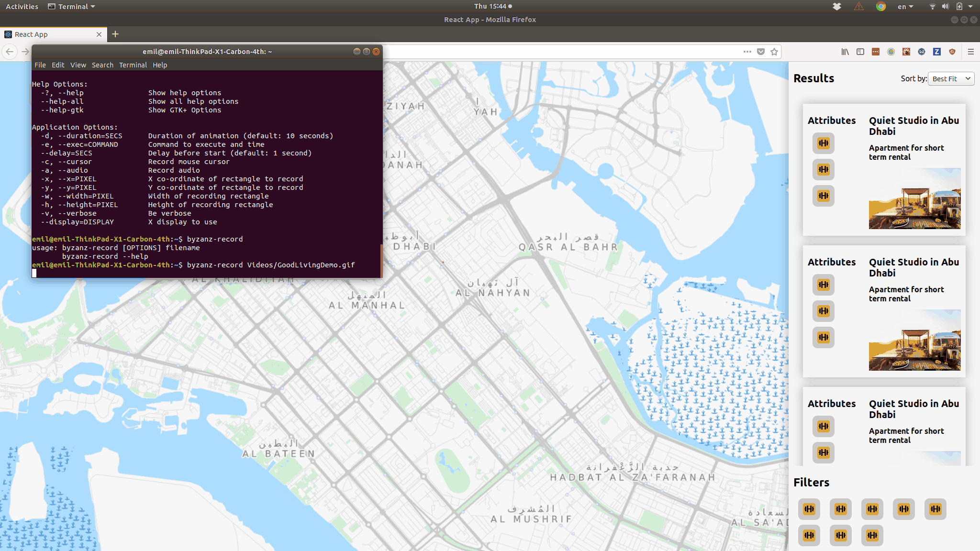Open the terminal Search menu

pyautogui.click(x=102, y=65)
